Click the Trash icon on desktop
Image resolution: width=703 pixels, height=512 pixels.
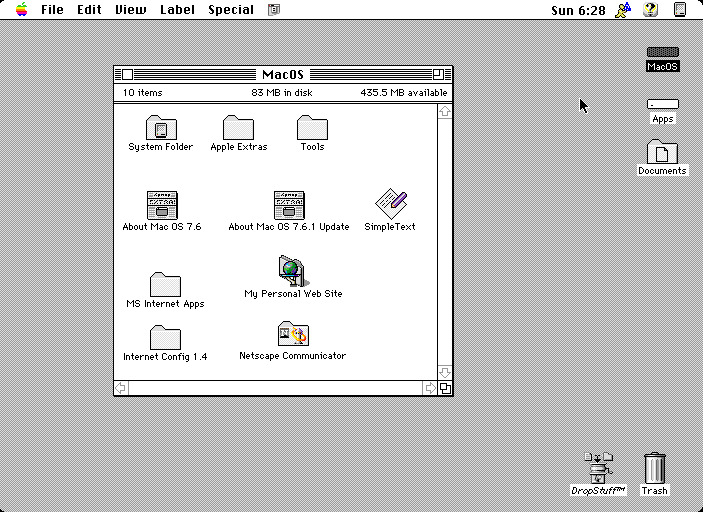tap(654, 468)
